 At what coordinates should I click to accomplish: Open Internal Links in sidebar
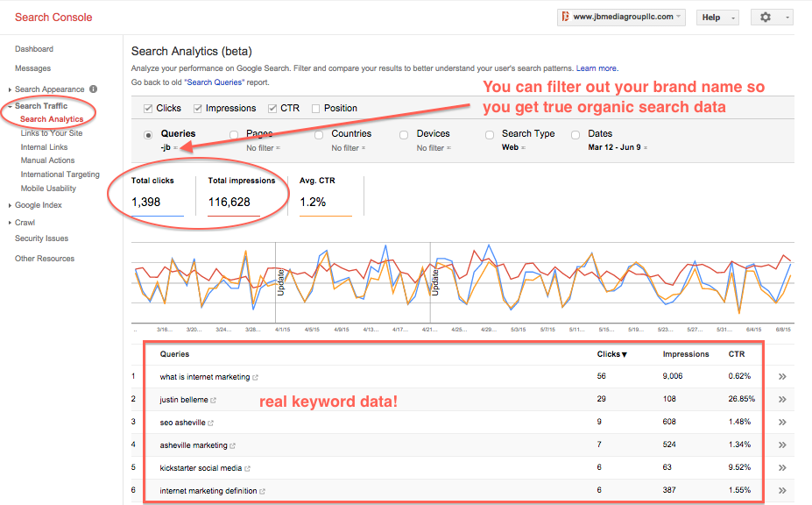click(44, 147)
